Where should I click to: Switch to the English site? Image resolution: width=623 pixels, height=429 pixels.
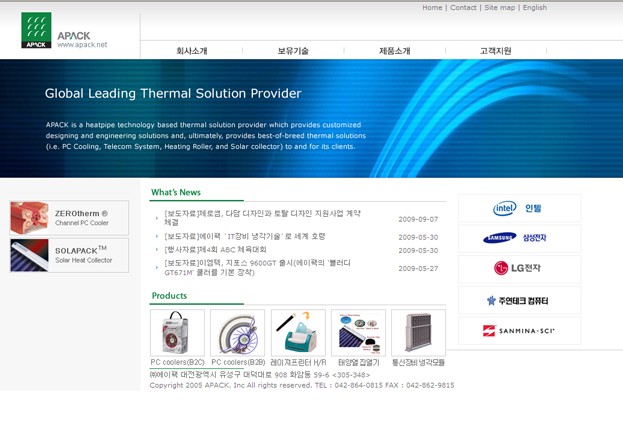coord(535,8)
